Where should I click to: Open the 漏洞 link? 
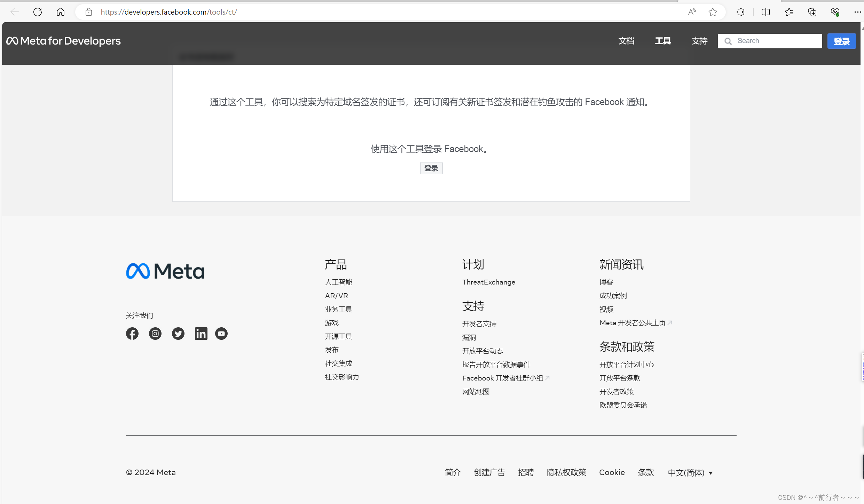coord(469,337)
